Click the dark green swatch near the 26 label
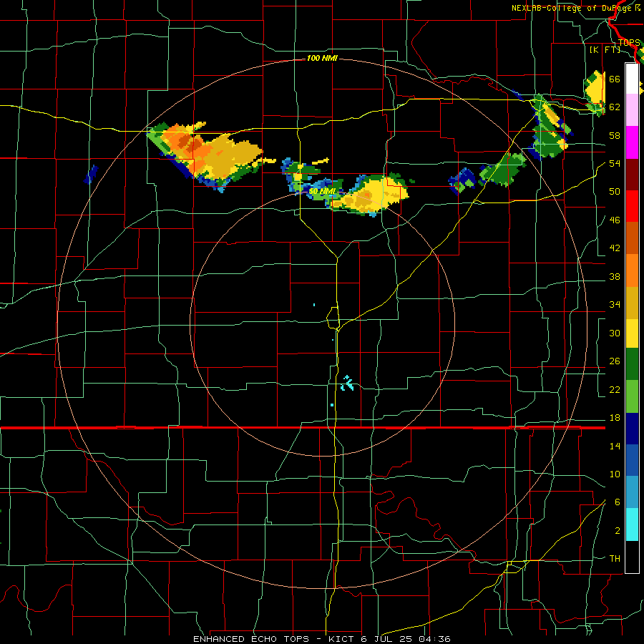This screenshot has height=644, width=644. tap(632, 364)
